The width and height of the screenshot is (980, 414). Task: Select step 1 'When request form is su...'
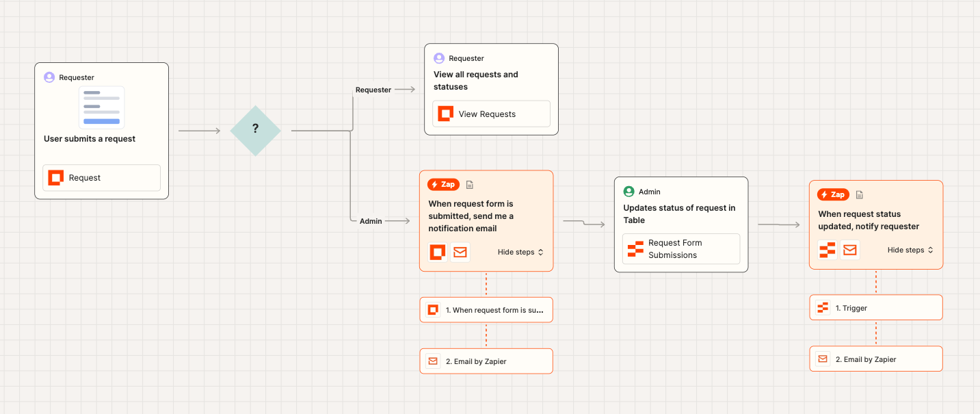pos(486,309)
